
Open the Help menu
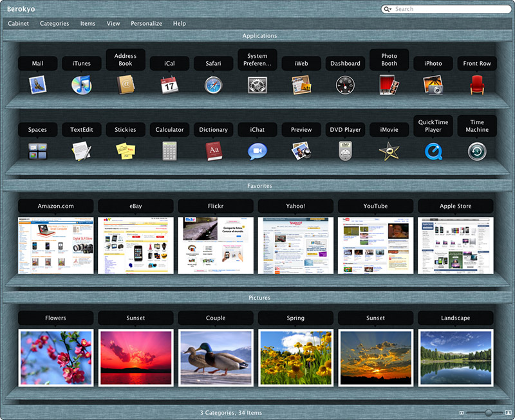(180, 24)
